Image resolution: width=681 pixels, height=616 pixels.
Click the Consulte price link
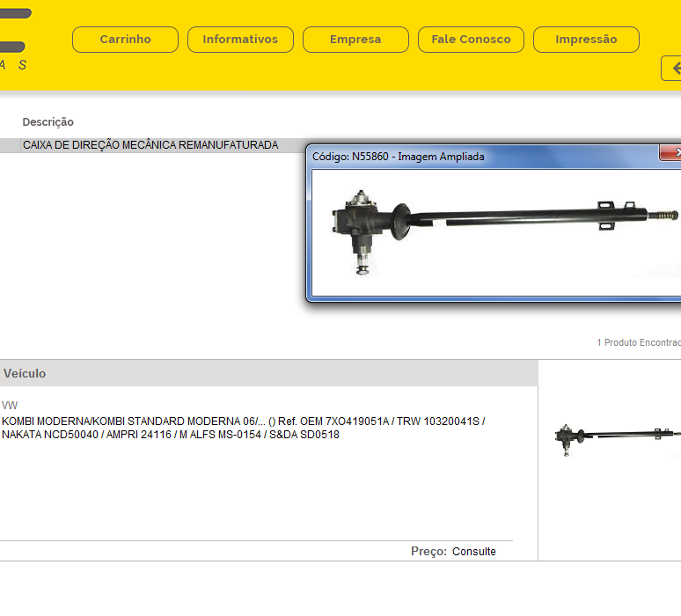pyautogui.click(x=474, y=552)
